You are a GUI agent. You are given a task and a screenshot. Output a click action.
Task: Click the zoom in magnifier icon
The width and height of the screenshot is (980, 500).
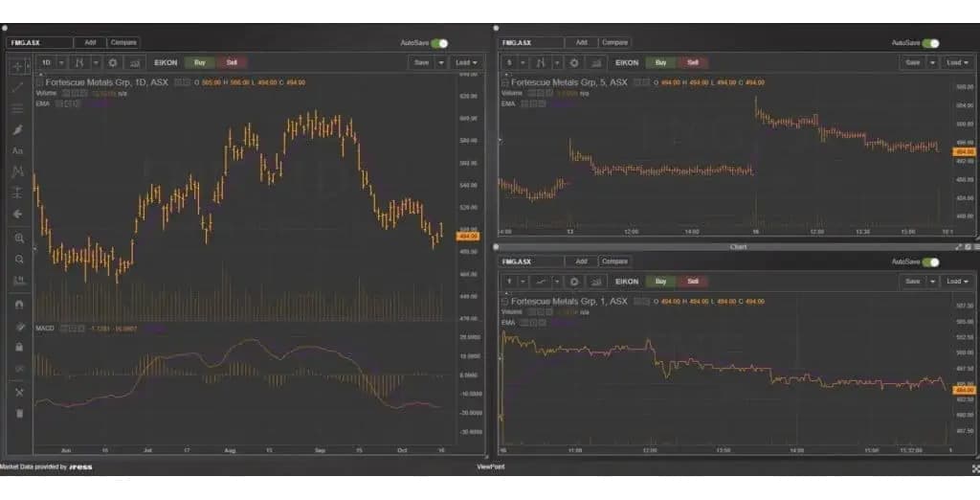[19, 239]
